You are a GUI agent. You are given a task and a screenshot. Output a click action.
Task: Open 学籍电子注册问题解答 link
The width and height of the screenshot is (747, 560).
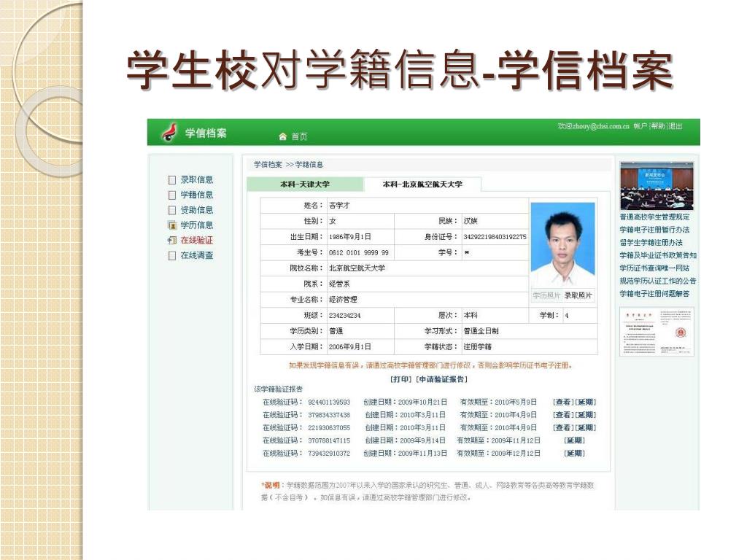point(654,294)
